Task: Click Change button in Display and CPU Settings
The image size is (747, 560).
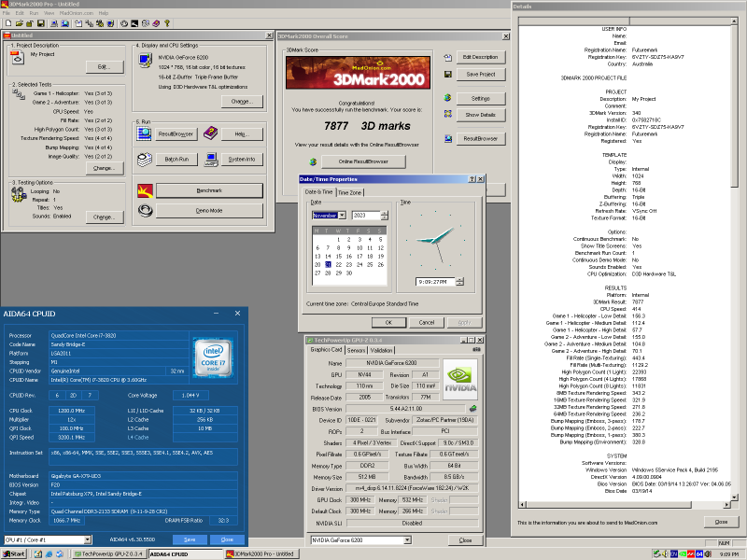Action: [x=242, y=102]
